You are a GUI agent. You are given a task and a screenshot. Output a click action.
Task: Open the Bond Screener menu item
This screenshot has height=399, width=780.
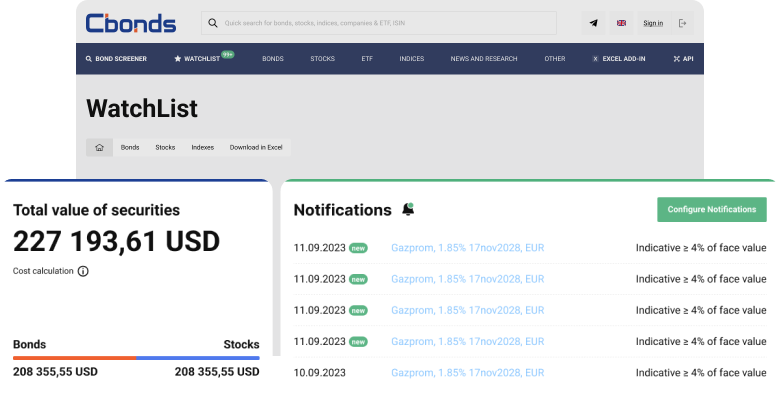click(116, 59)
